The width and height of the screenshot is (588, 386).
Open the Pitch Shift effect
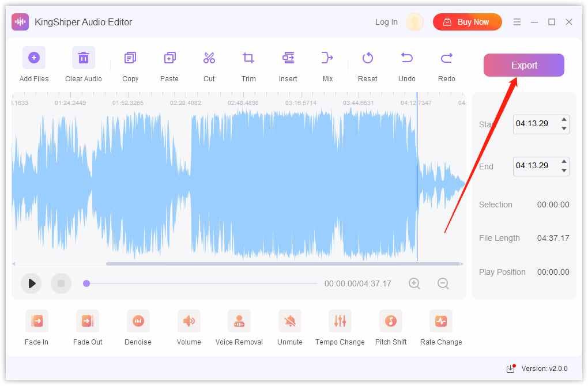click(x=391, y=321)
